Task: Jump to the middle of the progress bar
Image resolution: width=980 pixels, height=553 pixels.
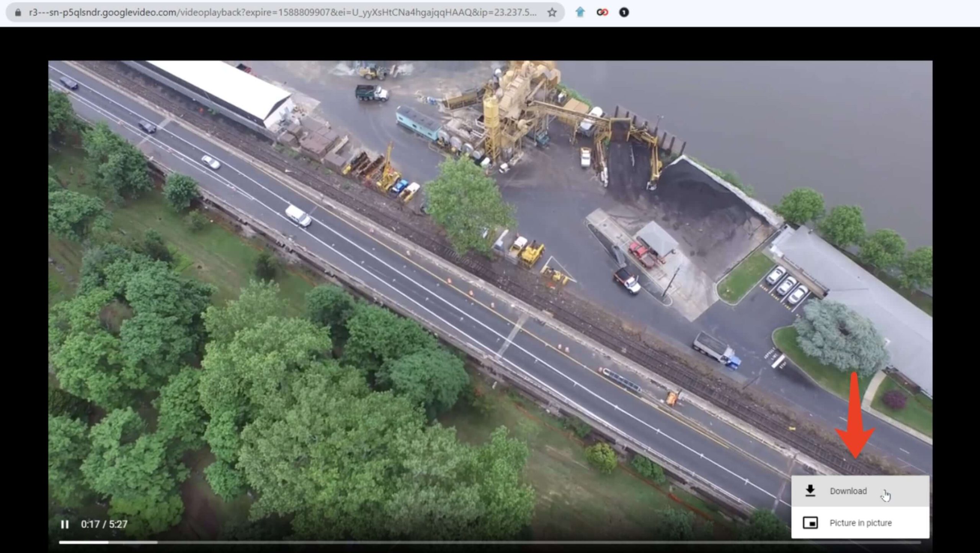Action: pyautogui.click(x=490, y=542)
